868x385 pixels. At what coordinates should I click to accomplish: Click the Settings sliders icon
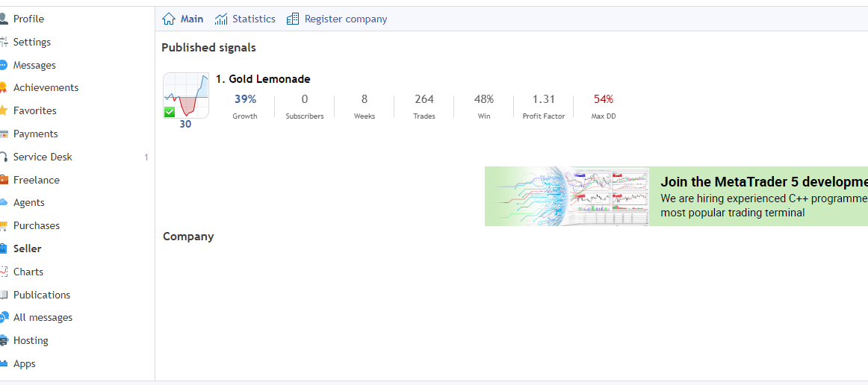[x=3, y=42]
